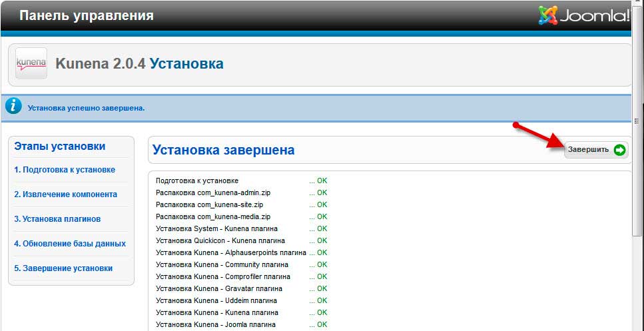The image size is (644, 331).
Task: Select the Kunena - Joomla плагина row
Action: [x=242, y=324]
